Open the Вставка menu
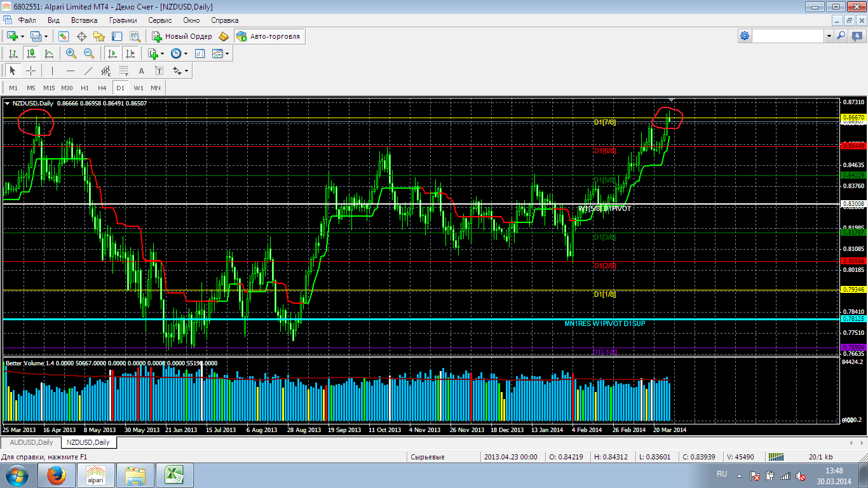The height and width of the screenshot is (488, 868). coord(85,20)
